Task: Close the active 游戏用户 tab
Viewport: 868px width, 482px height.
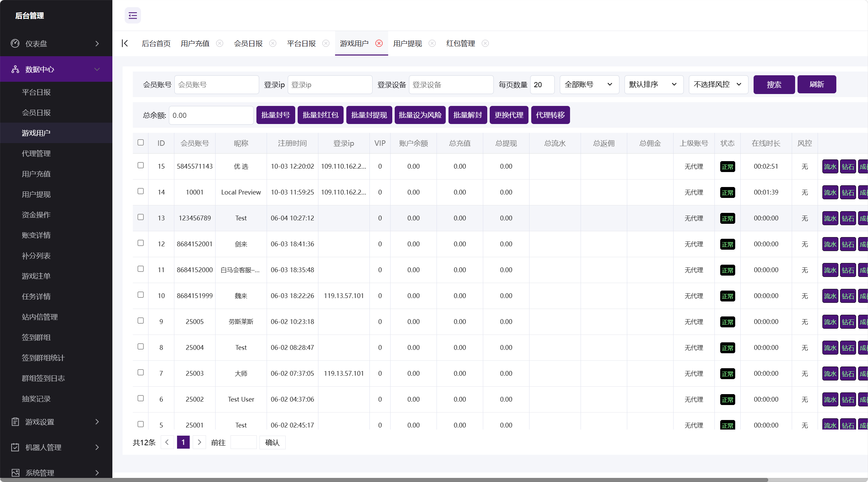Action: (379, 43)
